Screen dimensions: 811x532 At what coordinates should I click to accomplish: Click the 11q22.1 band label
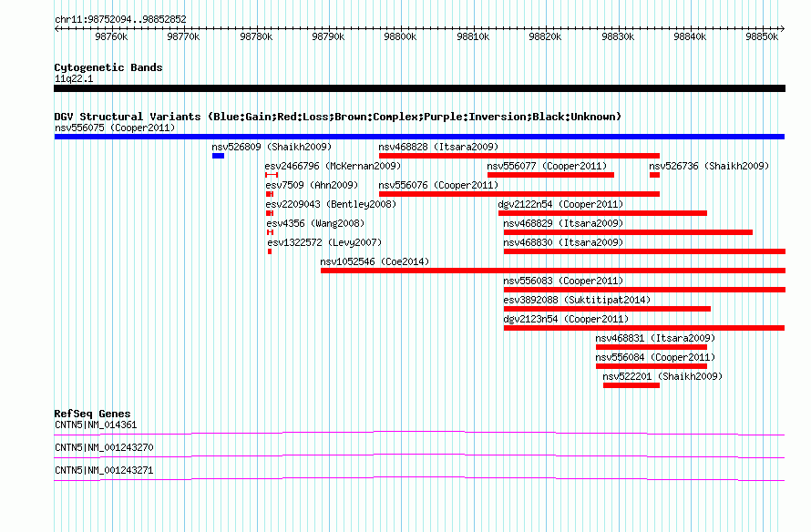point(74,78)
